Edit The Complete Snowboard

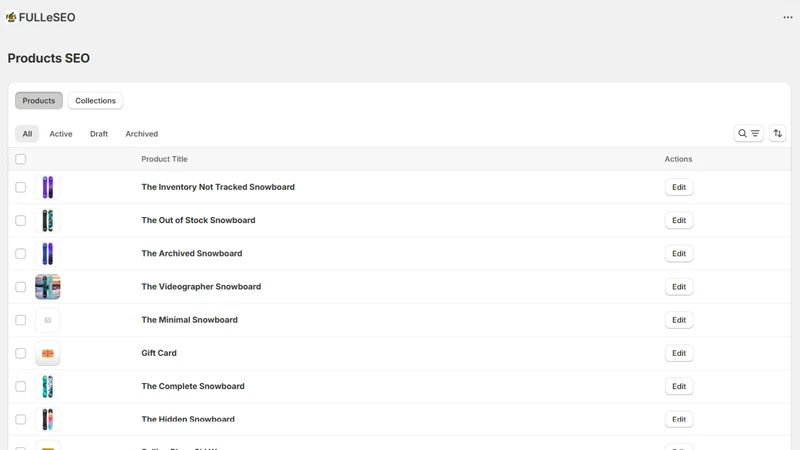click(679, 386)
